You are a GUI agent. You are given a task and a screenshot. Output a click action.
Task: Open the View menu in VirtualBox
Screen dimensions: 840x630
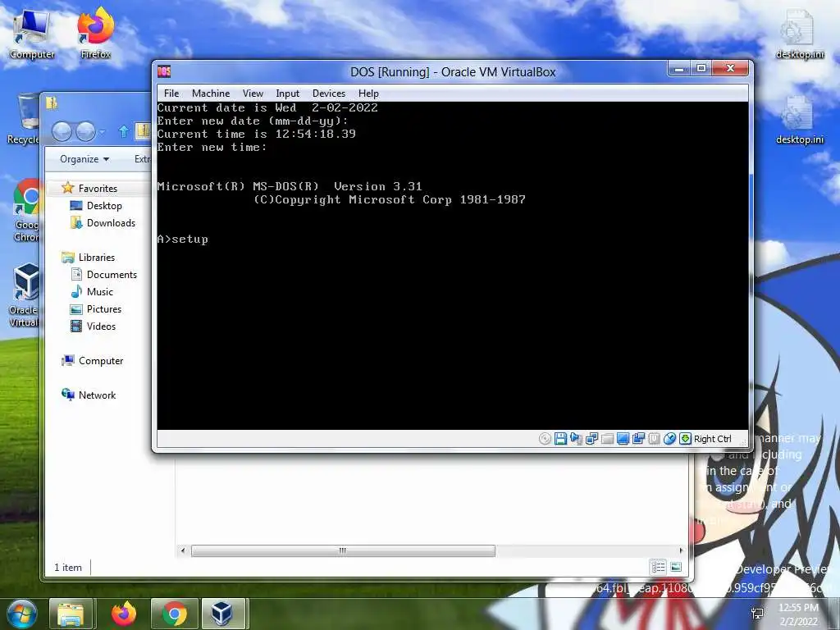(253, 94)
